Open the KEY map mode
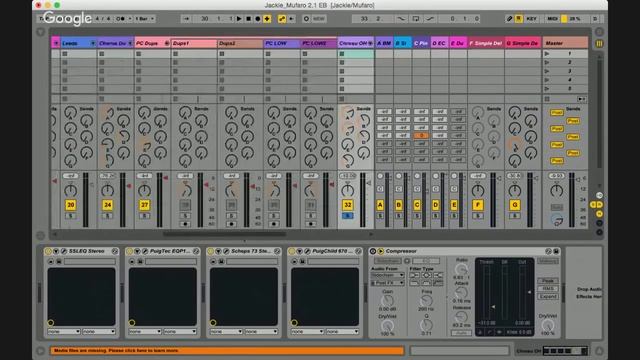 click(531, 19)
